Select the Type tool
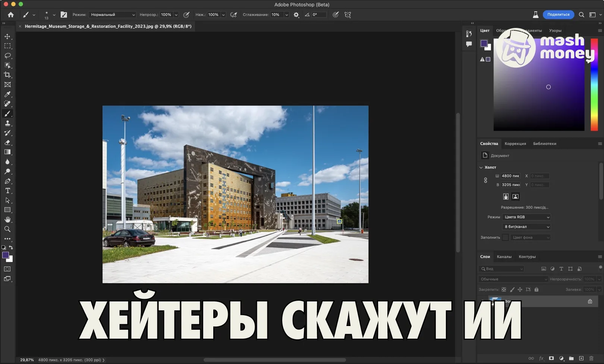 coord(7,191)
